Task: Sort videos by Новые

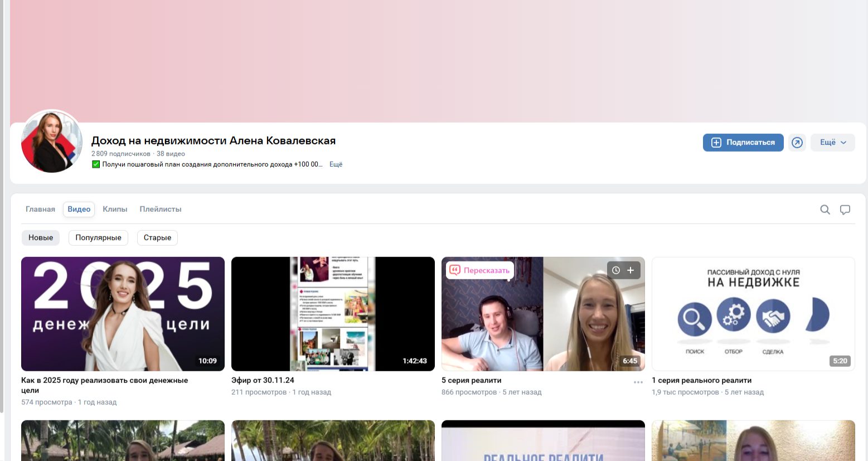Action: click(x=41, y=237)
